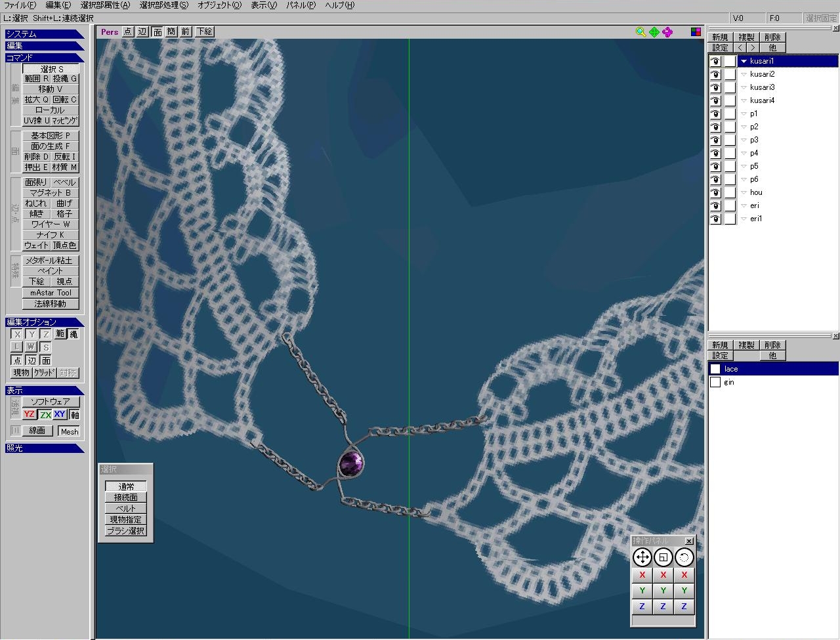The width and height of the screenshot is (840, 640).
Task: Expand the 照光 lighting panel header
Action: (43, 448)
